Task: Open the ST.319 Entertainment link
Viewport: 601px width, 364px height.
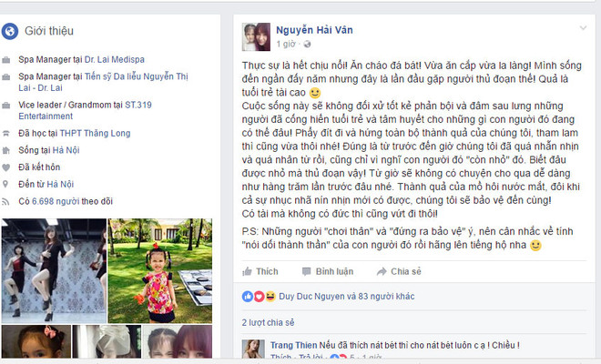Action: [x=85, y=110]
